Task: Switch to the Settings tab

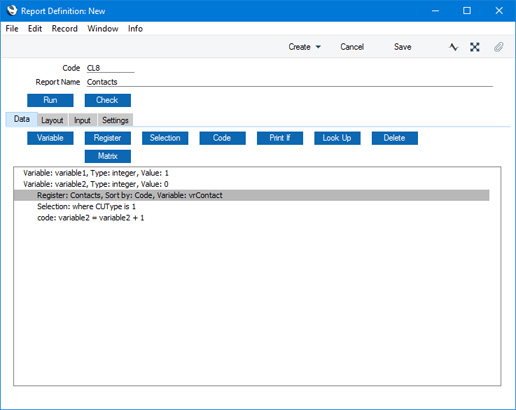Action: click(115, 120)
